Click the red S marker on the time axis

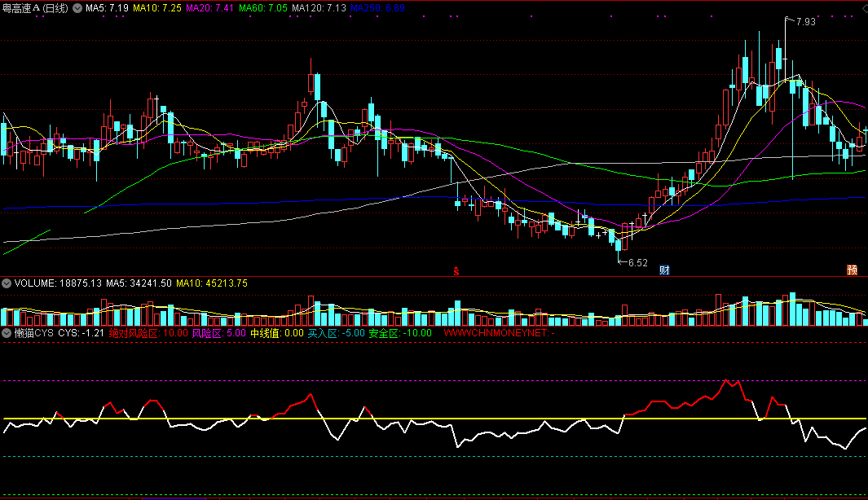click(456, 271)
